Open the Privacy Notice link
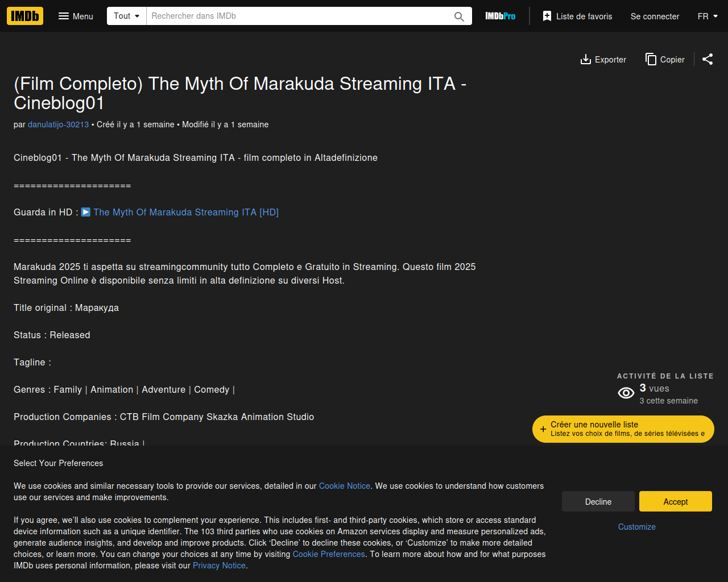 (219, 566)
